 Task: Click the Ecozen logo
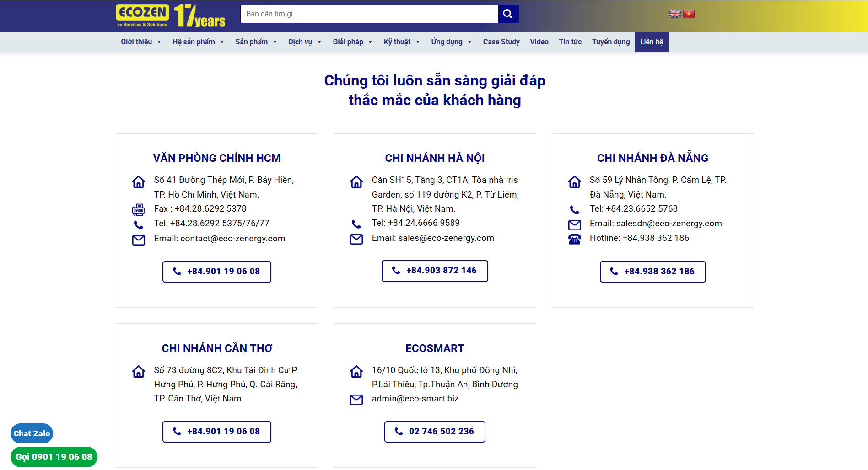(142, 15)
